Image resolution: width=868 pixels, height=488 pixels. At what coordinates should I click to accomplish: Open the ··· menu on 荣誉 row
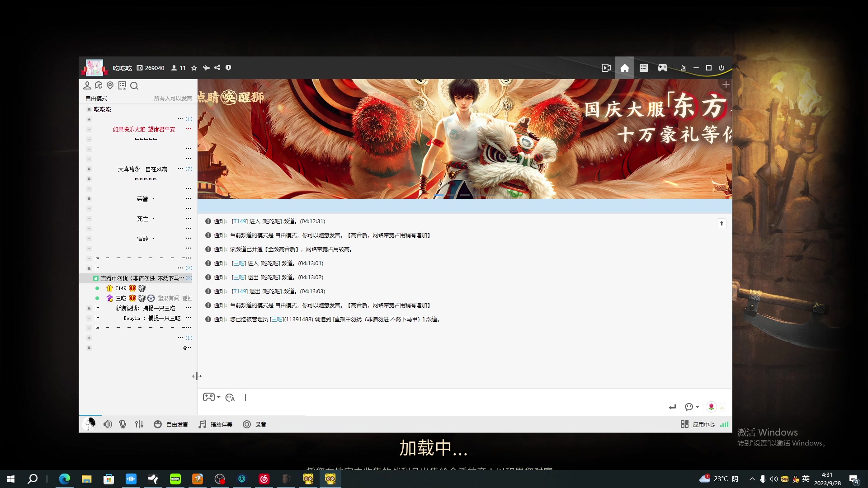[189, 199]
